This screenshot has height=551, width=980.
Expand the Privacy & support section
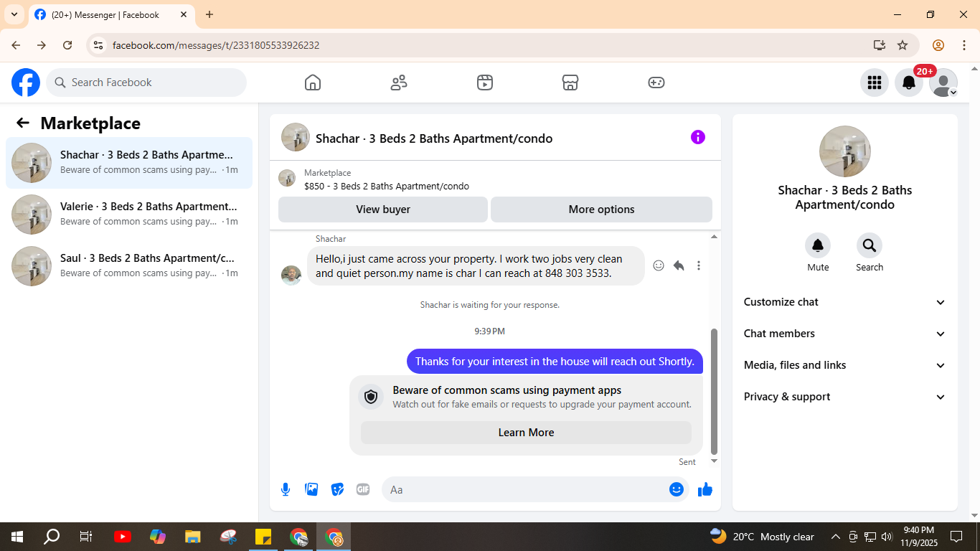[845, 397]
